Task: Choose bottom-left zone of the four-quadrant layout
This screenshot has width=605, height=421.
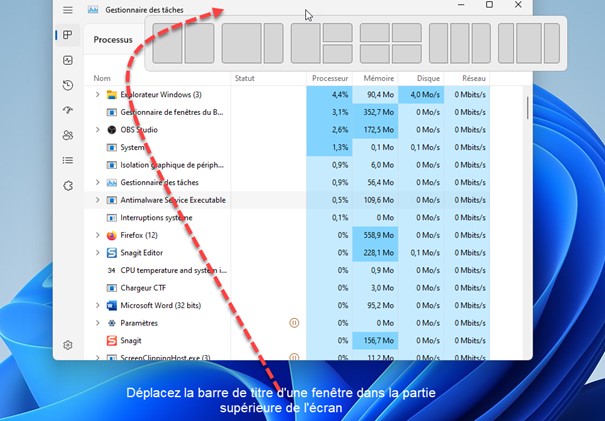Action: 374,54
